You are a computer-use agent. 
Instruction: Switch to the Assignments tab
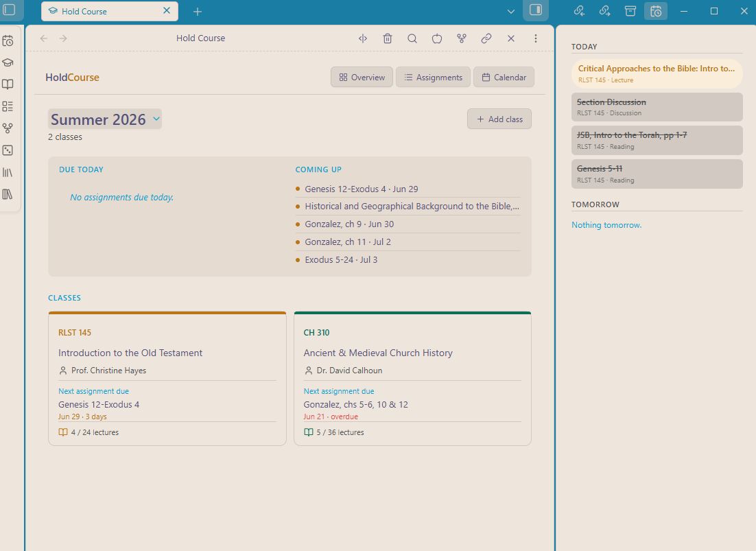(x=433, y=77)
